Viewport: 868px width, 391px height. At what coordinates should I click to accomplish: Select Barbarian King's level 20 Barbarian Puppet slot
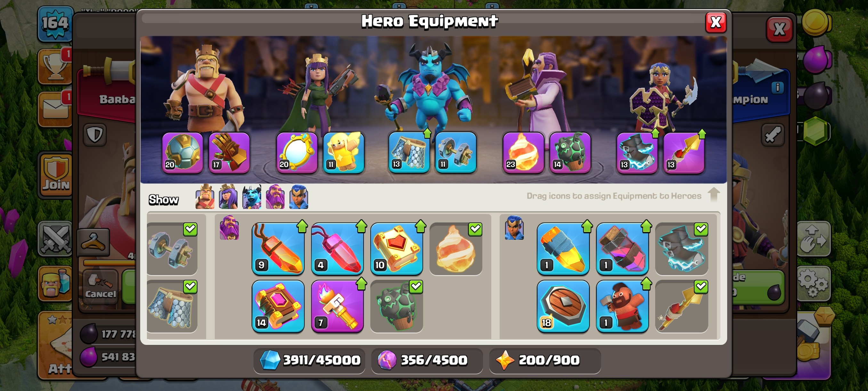click(182, 153)
